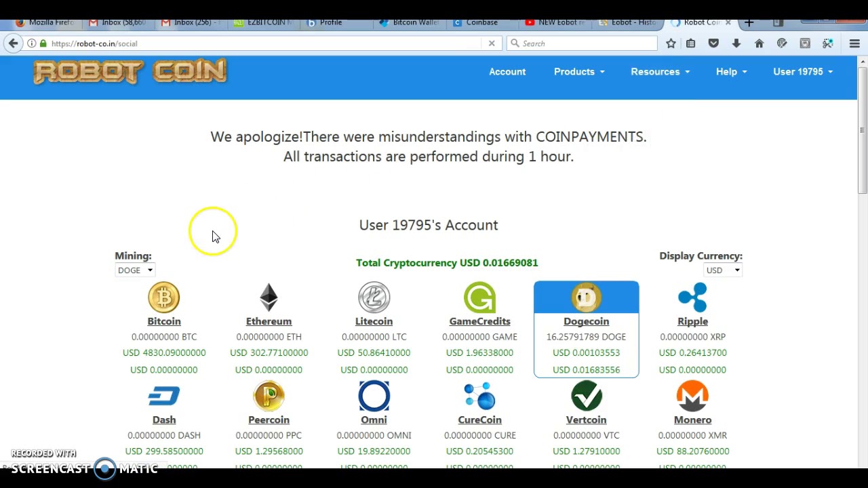Screen dimensions: 868x488
Task: Open the Ethereum link
Action: (x=269, y=321)
